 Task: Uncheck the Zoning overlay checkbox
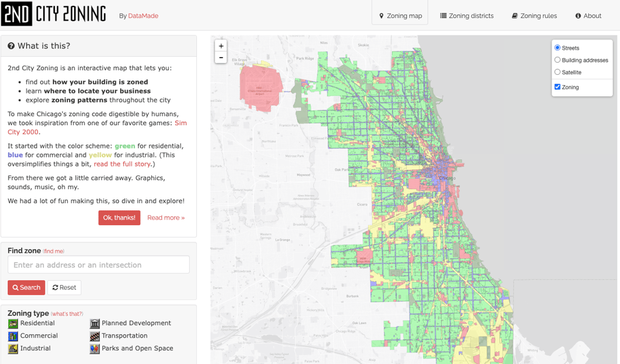557,87
